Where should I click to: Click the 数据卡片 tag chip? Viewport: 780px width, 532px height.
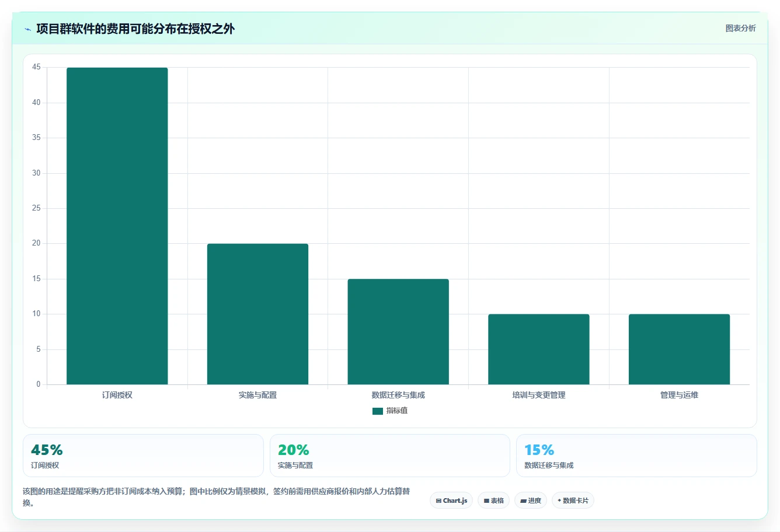[x=573, y=501]
